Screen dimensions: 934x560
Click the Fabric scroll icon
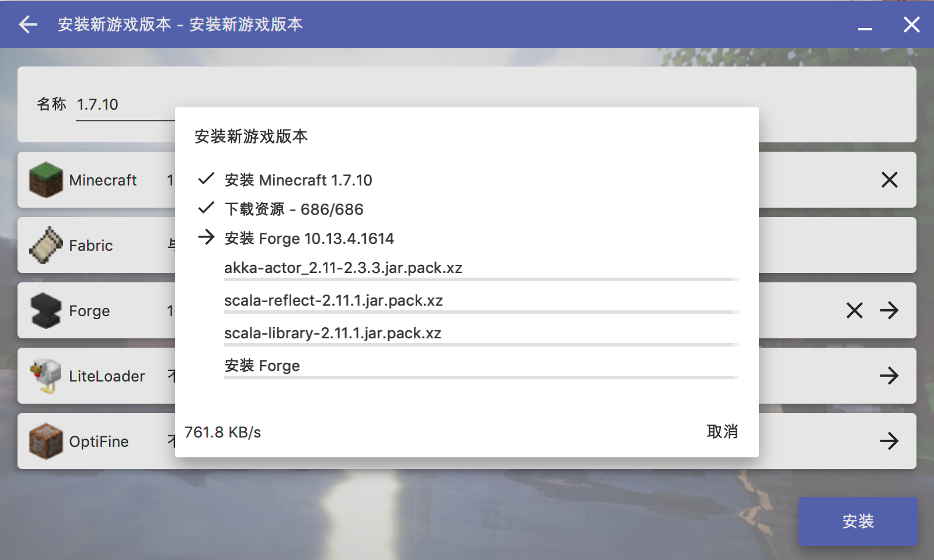coord(46,245)
